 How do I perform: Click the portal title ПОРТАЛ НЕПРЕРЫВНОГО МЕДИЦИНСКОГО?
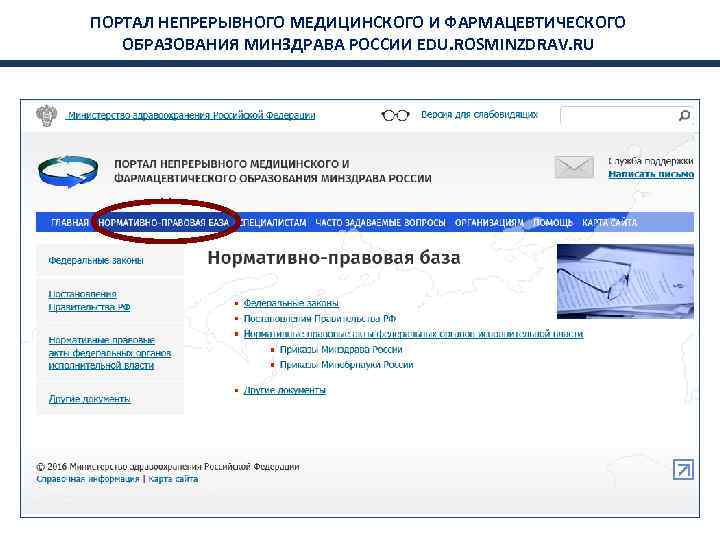pyautogui.click(x=273, y=171)
